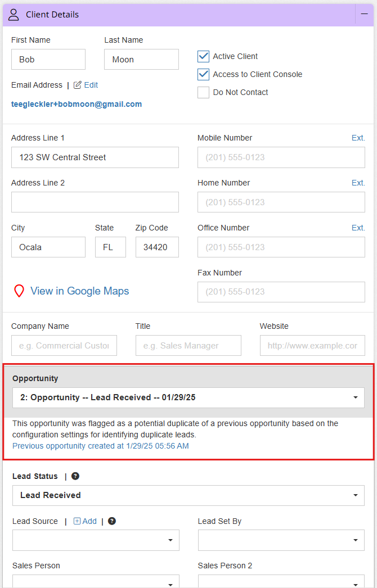The image size is (377, 588).
Task: Click the View in Google Maps link
Action: point(79,291)
